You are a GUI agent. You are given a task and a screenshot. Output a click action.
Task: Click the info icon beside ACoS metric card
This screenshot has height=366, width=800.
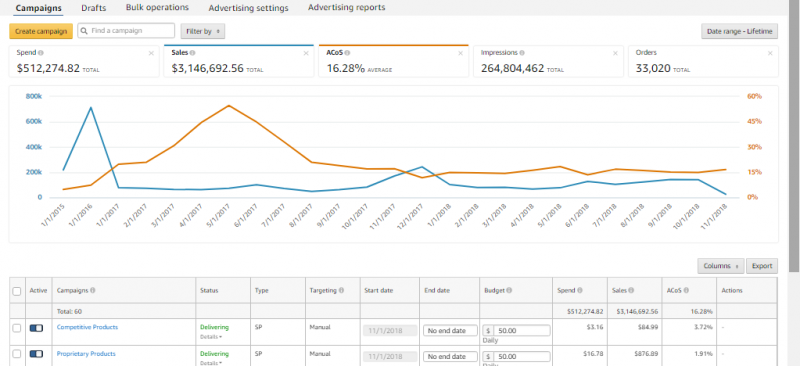tap(347, 53)
